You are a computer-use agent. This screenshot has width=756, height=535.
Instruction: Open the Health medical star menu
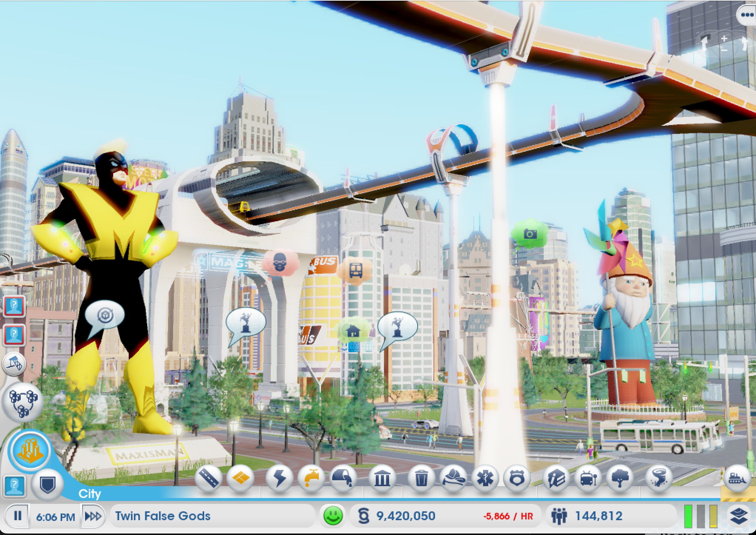tap(485, 478)
